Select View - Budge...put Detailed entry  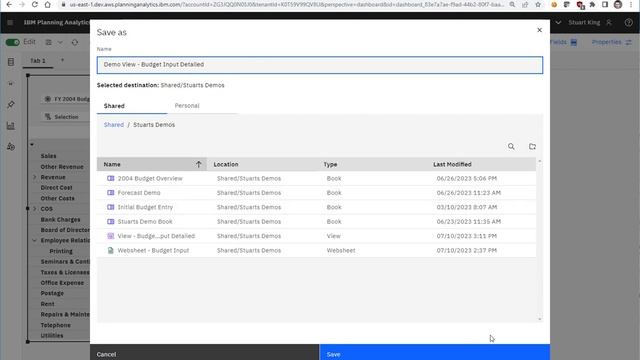pyautogui.click(x=316, y=236)
